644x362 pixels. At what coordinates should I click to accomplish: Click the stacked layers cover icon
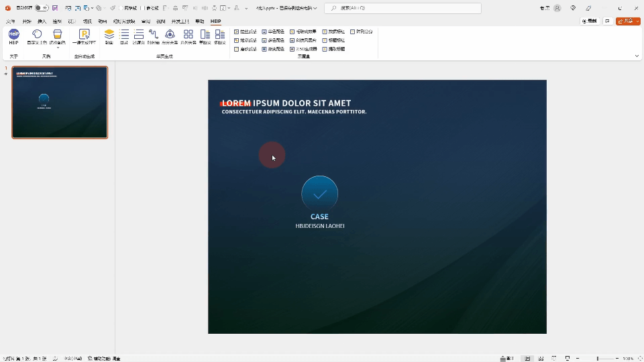pos(109,34)
